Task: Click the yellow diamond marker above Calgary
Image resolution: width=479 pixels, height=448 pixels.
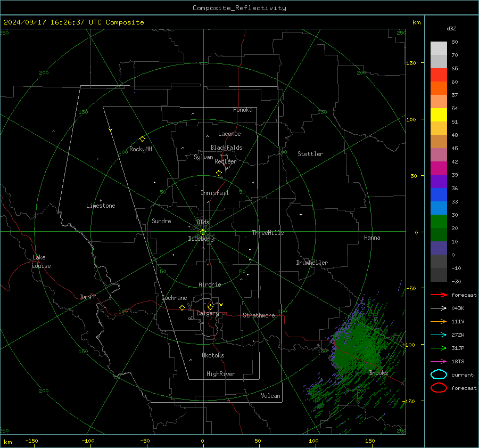Action: [210, 307]
